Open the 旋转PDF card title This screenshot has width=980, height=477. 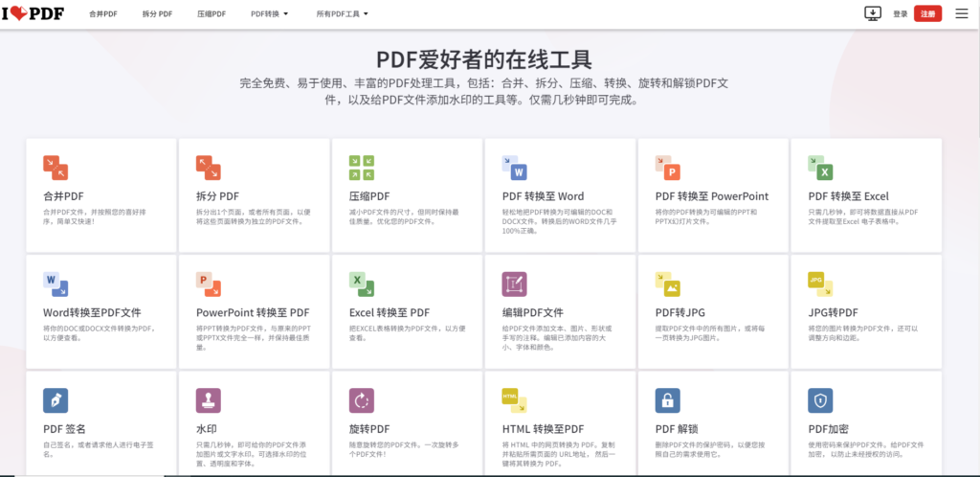click(x=369, y=429)
